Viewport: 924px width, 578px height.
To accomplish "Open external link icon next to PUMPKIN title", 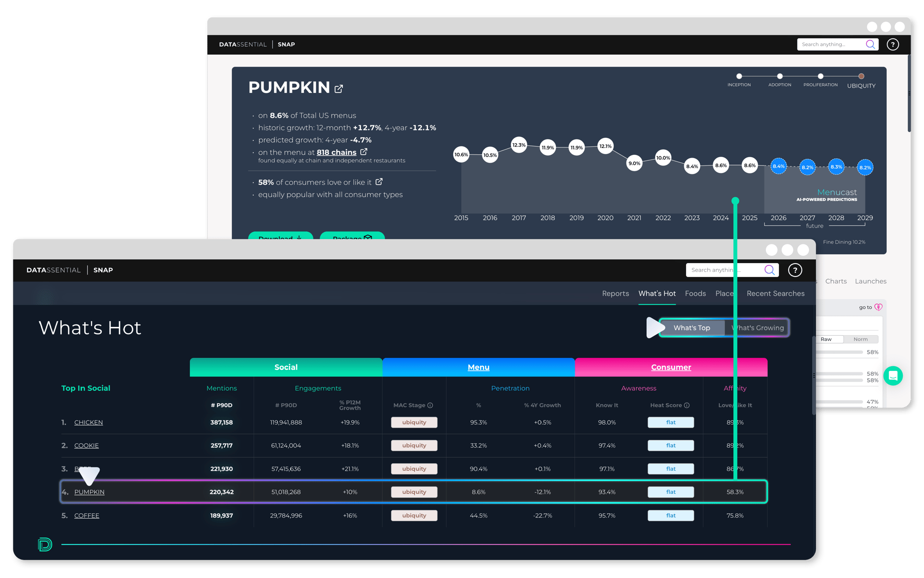I will [x=339, y=89].
